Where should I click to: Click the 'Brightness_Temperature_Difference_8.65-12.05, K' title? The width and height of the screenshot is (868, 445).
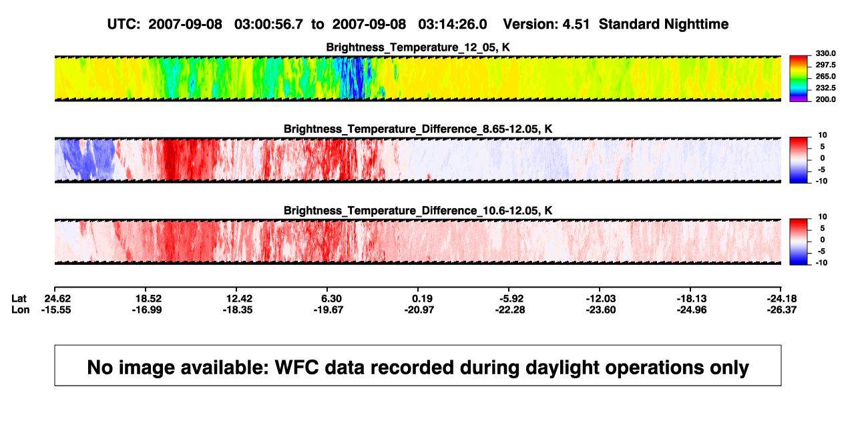click(418, 129)
